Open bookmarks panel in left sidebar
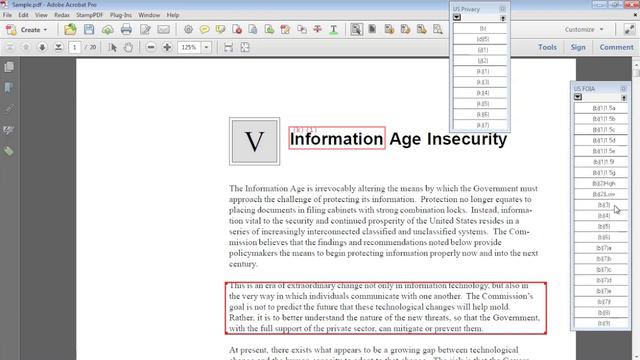The height and width of the screenshot is (360, 640). (x=9, y=88)
